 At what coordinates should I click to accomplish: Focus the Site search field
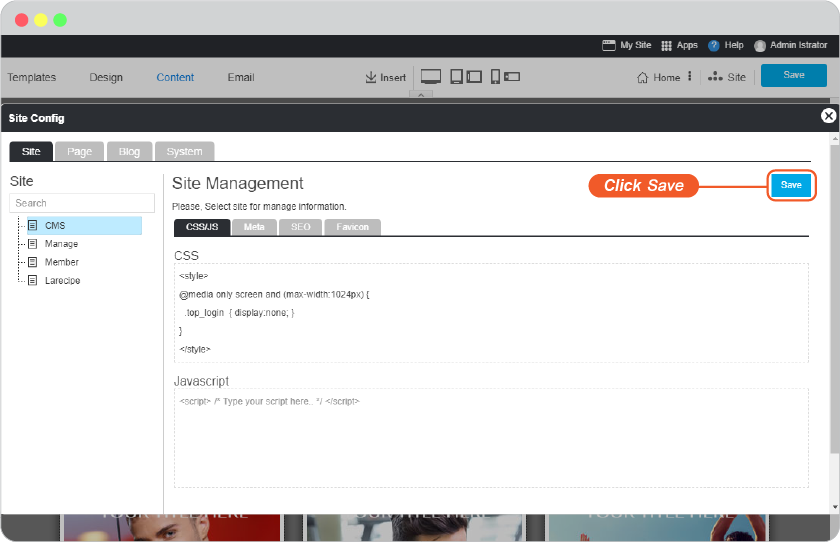tap(82, 203)
